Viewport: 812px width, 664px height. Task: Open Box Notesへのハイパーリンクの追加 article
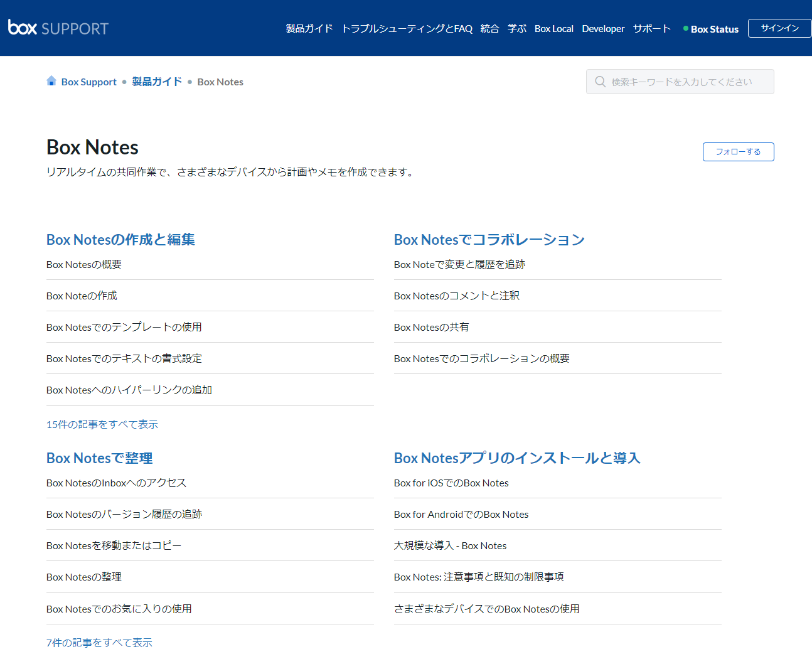(129, 390)
